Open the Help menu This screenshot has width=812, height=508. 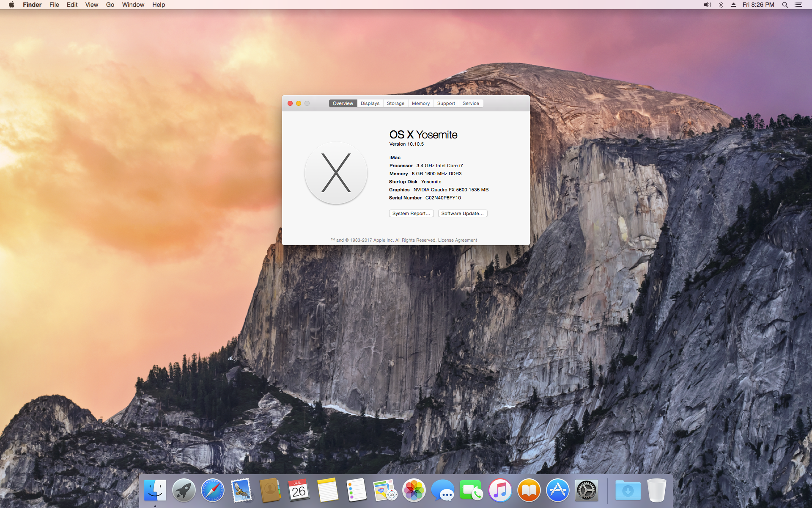(x=159, y=5)
